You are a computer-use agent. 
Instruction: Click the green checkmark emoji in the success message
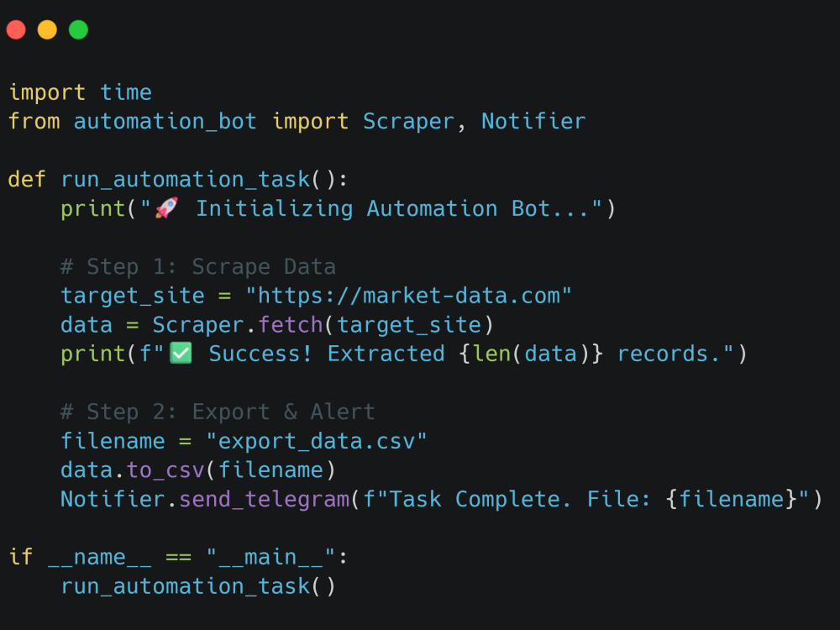pyautogui.click(x=179, y=353)
